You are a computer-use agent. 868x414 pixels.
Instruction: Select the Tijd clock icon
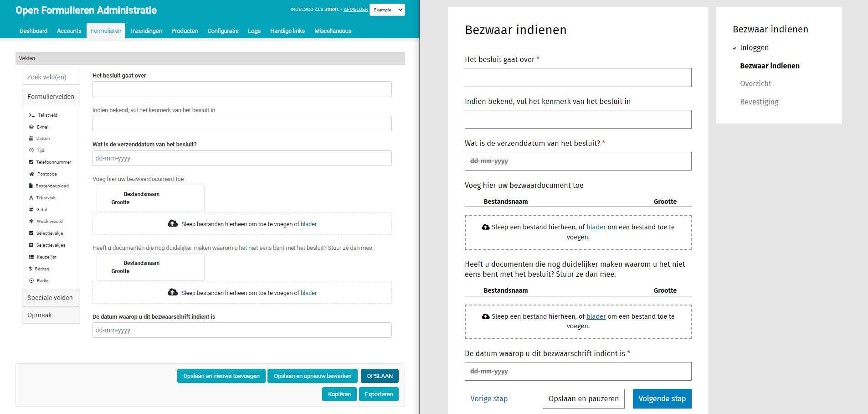[x=31, y=150]
